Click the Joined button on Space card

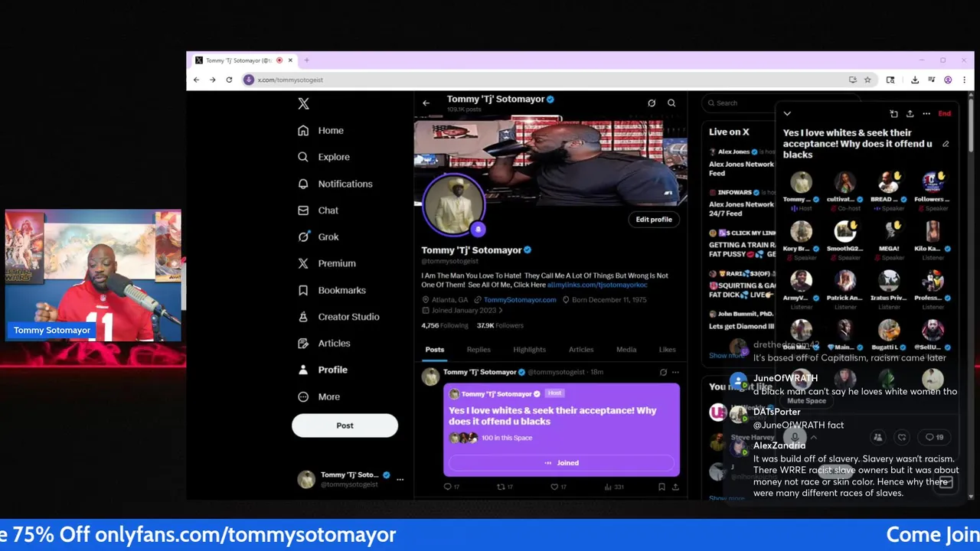pos(562,463)
